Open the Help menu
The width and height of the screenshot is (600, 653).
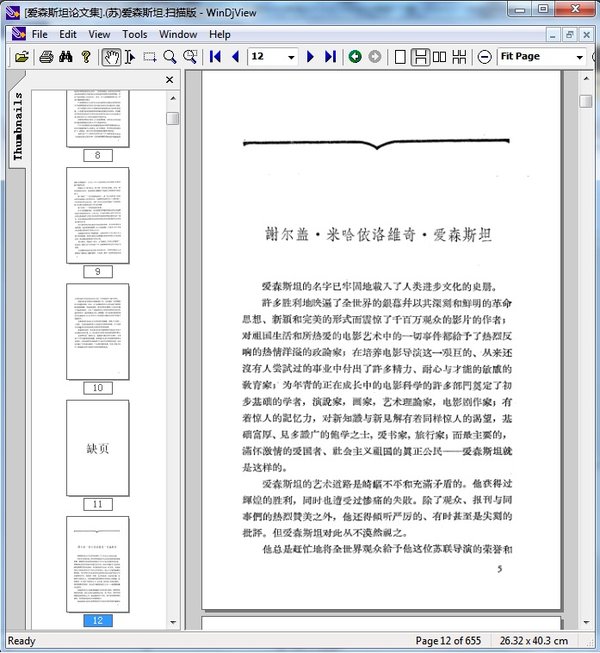pyautogui.click(x=220, y=34)
